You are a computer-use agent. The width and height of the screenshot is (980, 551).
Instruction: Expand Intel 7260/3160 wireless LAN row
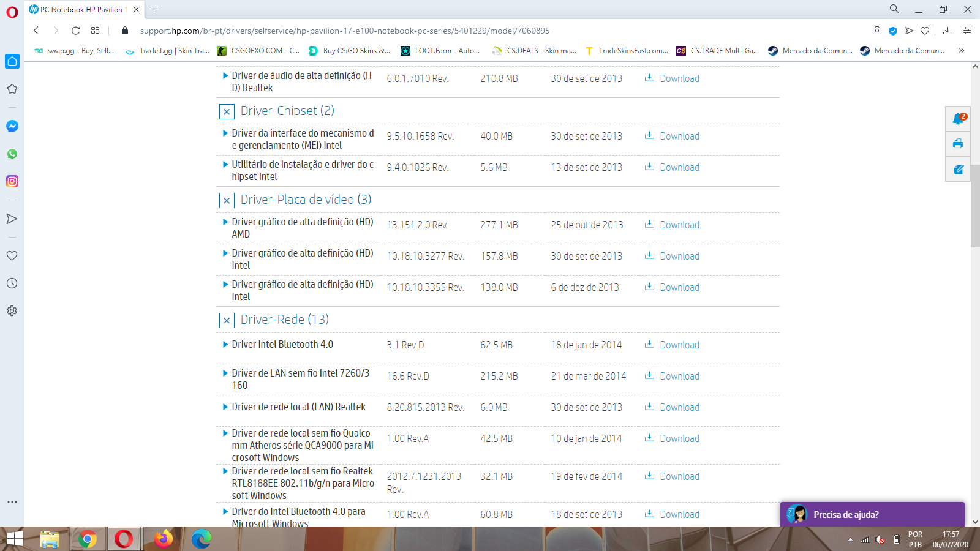coord(225,373)
